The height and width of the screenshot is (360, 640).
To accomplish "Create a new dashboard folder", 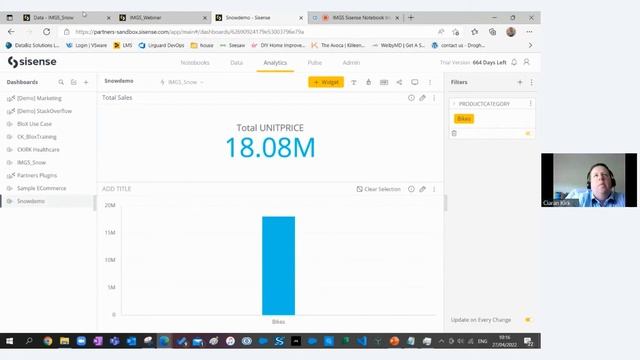I will [x=73, y=82].
